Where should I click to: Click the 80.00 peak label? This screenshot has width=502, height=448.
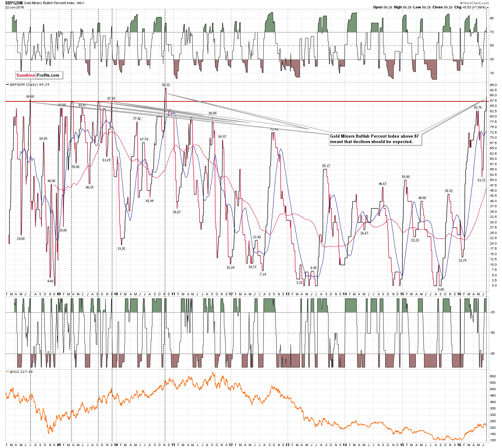213,113
